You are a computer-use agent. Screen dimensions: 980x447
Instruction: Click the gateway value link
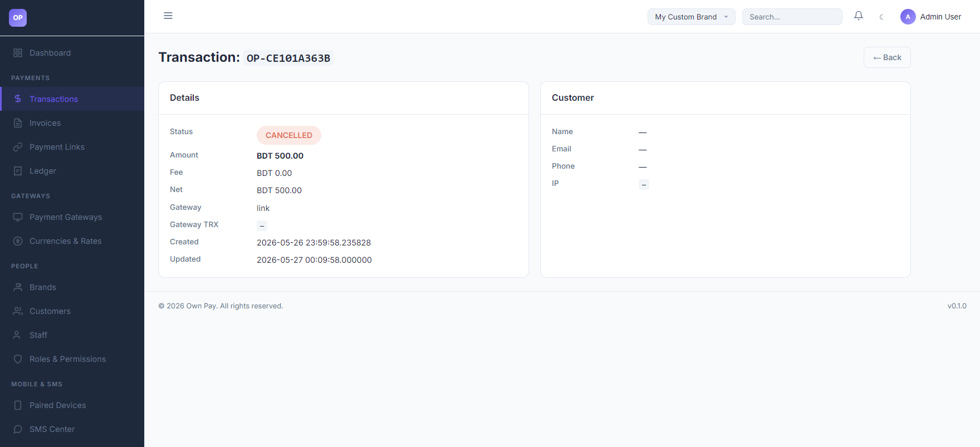263,208
